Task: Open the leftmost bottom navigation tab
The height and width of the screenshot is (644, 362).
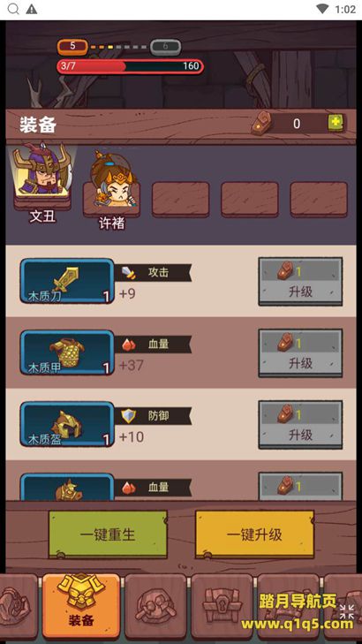Action: (18, 606)
